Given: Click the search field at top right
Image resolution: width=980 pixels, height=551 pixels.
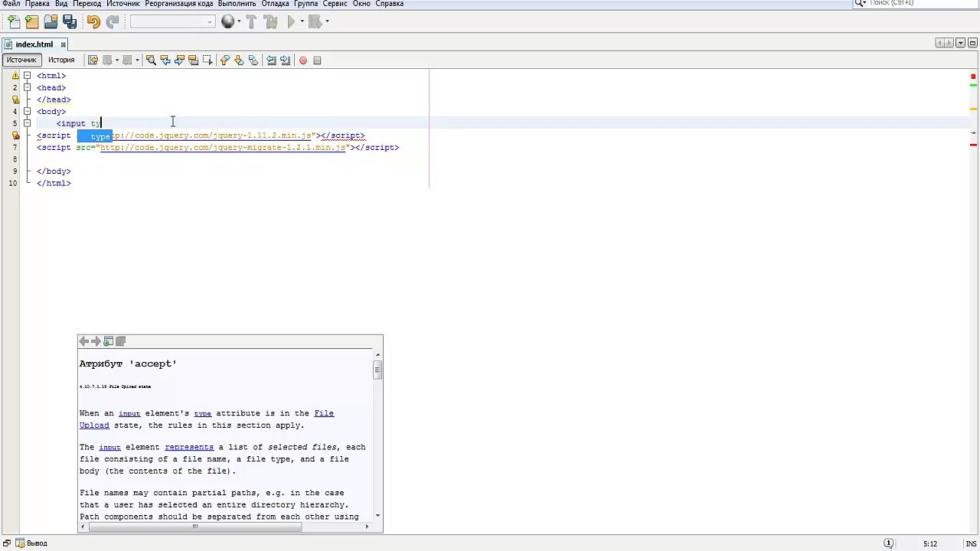Looking at the screenshot, I should coord(915,3).
